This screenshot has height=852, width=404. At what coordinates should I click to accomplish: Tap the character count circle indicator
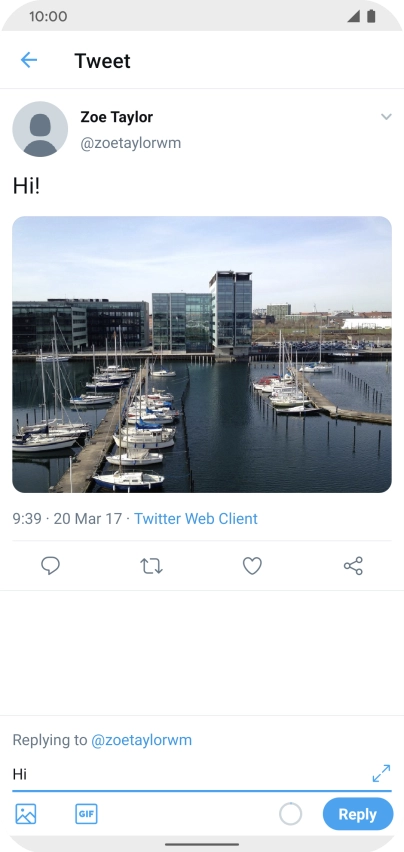pos(291,814)
